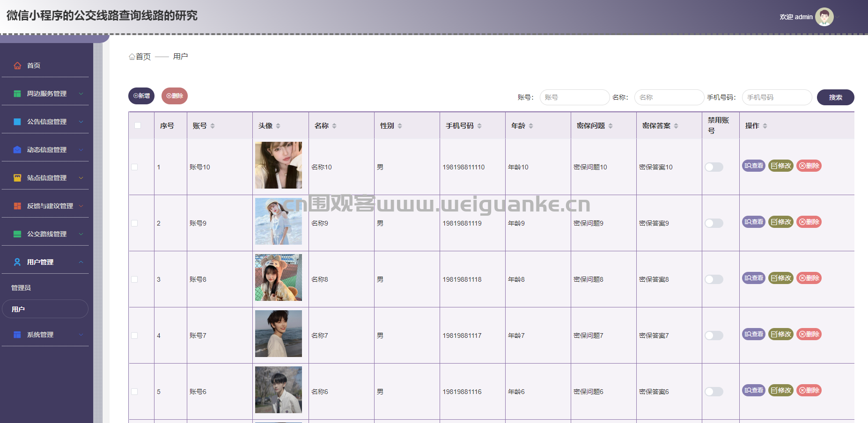Open the 管理员 submenu item
The image size is (868, 423).
[21, 288]
